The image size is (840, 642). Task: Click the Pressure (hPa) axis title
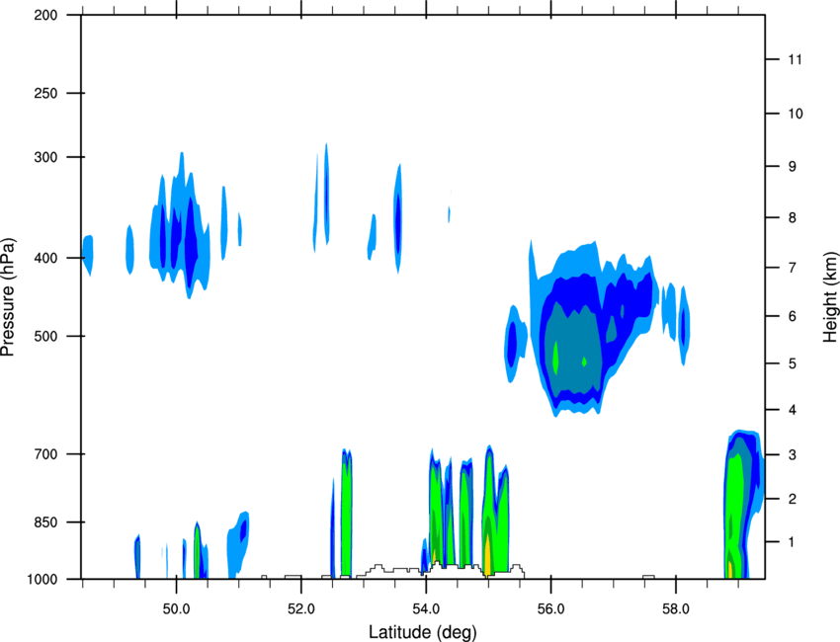[x=9, y=297]
